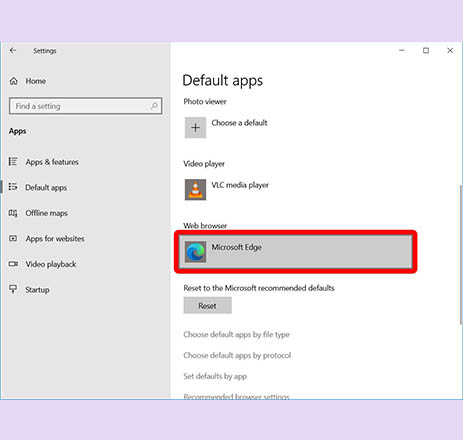Click the VLC media player cone icon

point(195,189)
